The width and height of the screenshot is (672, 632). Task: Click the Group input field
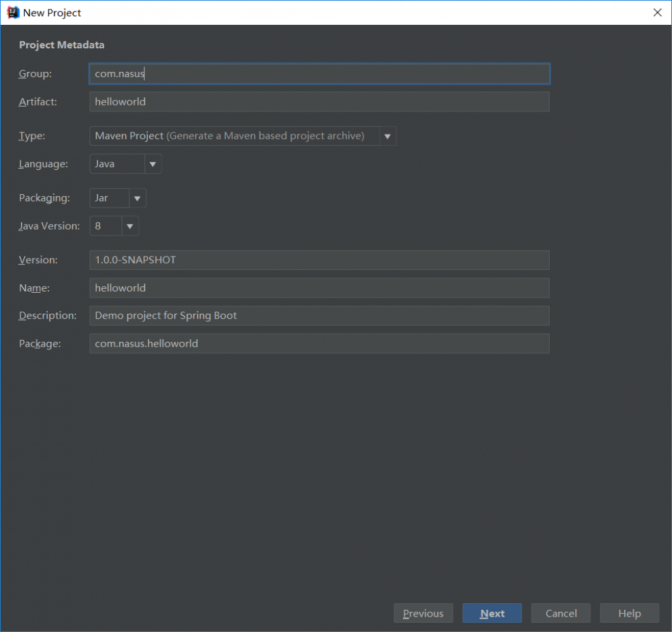pyautogui.click(x=319, y=74)
